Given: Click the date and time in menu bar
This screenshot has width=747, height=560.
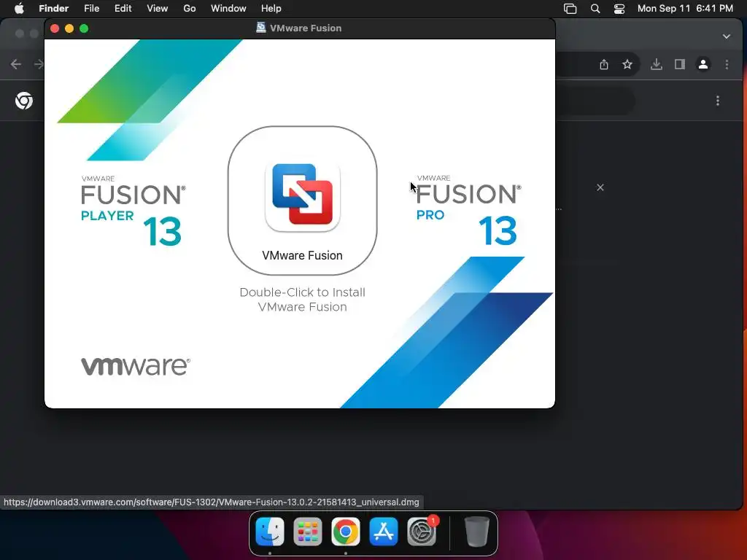Looking at the screenshot, I should point(685,9).
